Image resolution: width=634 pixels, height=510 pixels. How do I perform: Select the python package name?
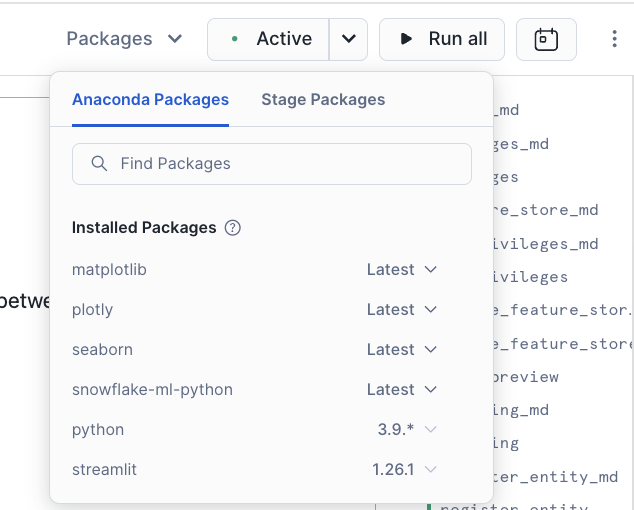coord(98,430)
